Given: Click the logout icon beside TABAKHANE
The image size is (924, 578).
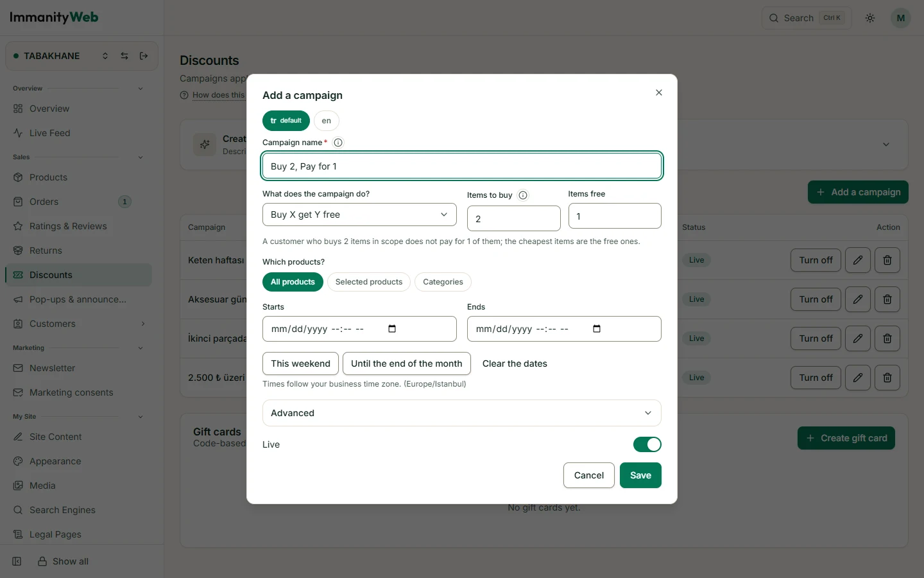Looking at the screenshot, I should click(144, 56).
